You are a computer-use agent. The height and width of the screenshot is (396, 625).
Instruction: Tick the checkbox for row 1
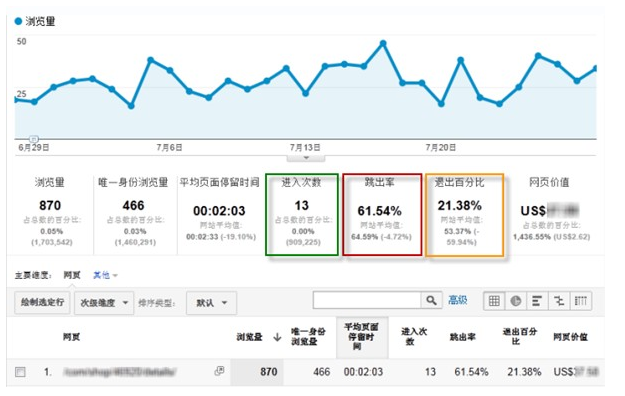[20, 372]
